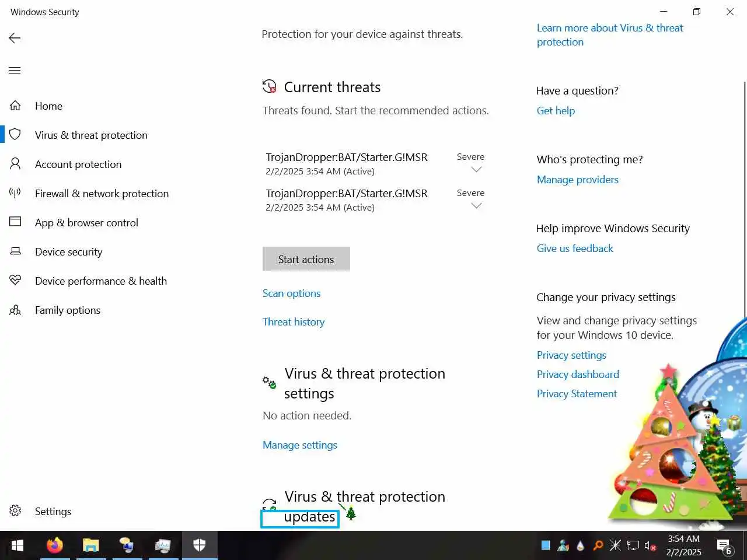Click the Get help link

pos(556,111)
